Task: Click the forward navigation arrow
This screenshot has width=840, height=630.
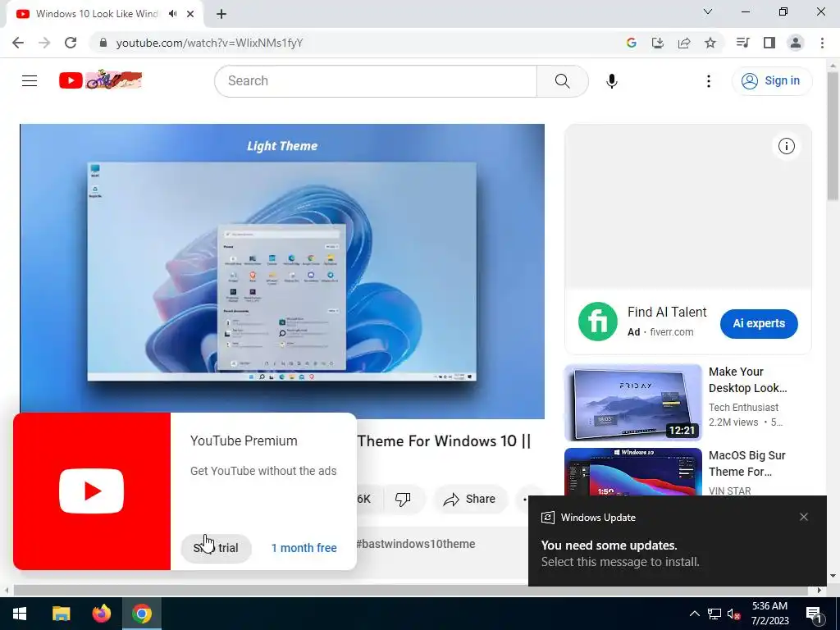Action: (x=44, y=43)
